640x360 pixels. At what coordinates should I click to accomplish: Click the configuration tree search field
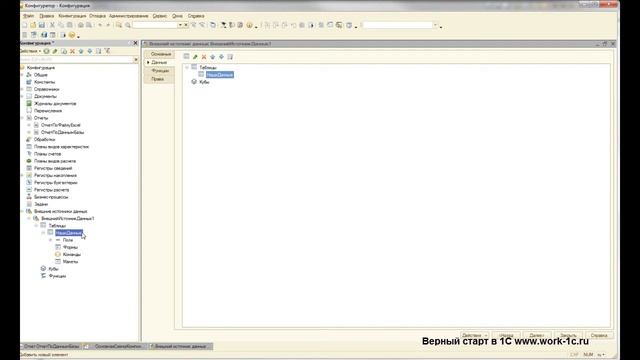point(76,60)
